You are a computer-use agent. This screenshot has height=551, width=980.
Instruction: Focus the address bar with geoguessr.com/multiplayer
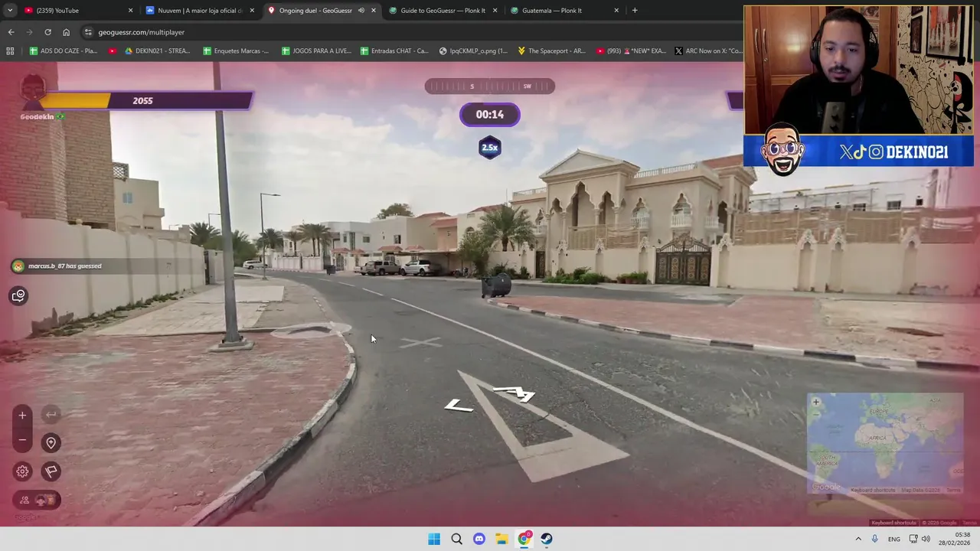coord(413,32)
